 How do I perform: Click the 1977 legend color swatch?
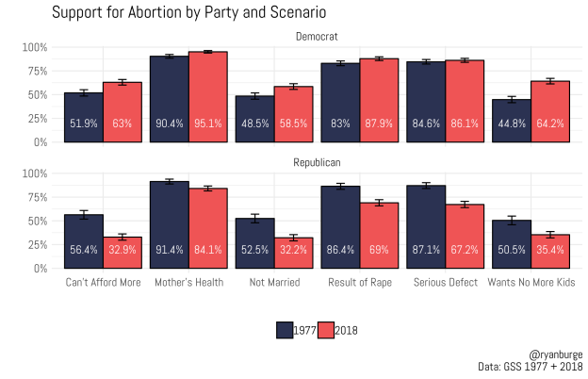tap(285, 329)
